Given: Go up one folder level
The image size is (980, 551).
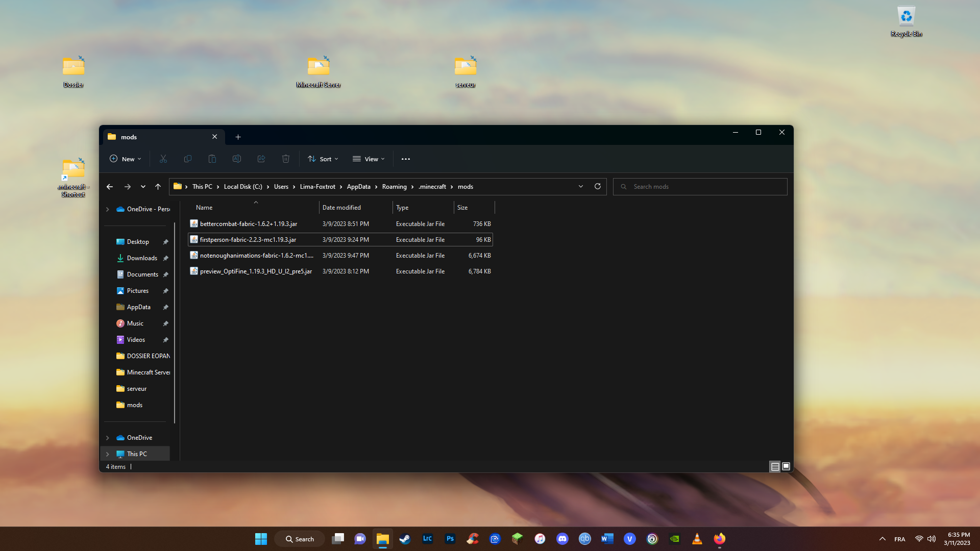Looking at the screenshot, I should pos(158,187).
